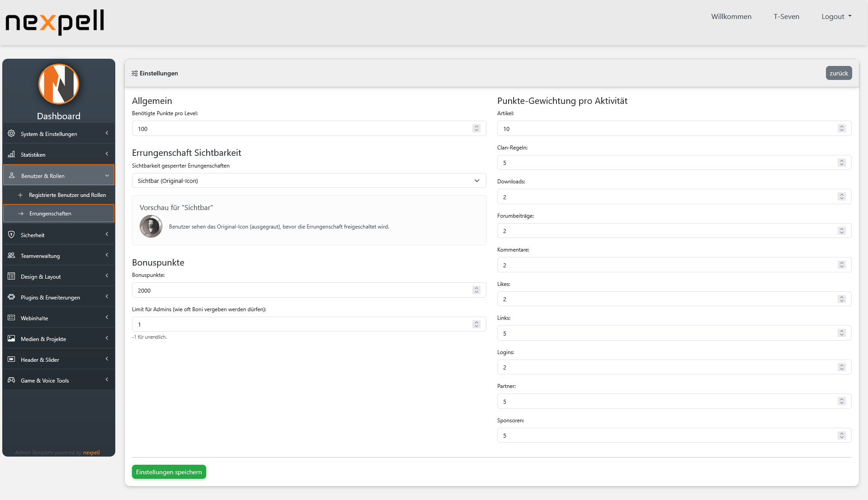
Task: Select the team icon next to Teamverwaltung
Action: click(11, 255)
